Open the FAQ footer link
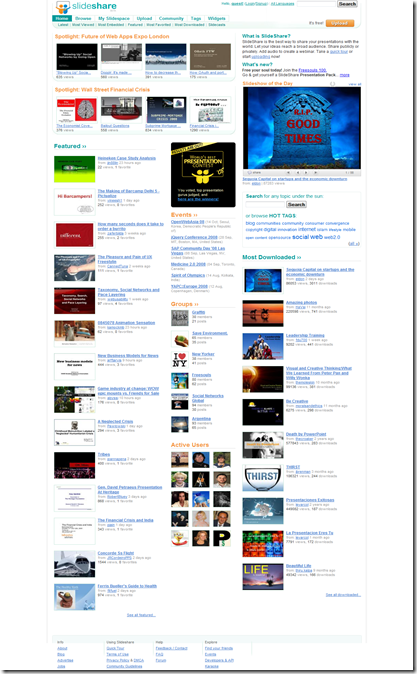This screenshot has height=674, width=417. click(x=159, y=654)
